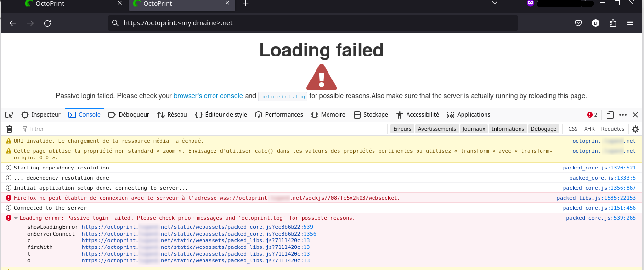Open packed_libs.js:1585:22153 source link
644x270 pixels.
tap(596, 198)
